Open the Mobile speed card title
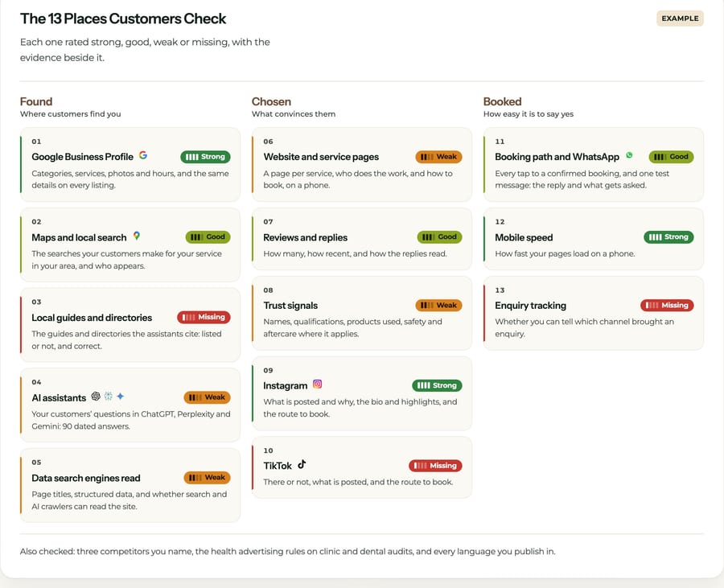This screenshot has height=588, width=724. tap(524, 237)
